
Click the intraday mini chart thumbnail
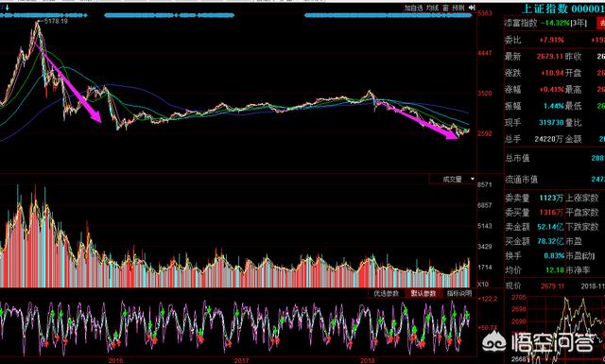555,328
